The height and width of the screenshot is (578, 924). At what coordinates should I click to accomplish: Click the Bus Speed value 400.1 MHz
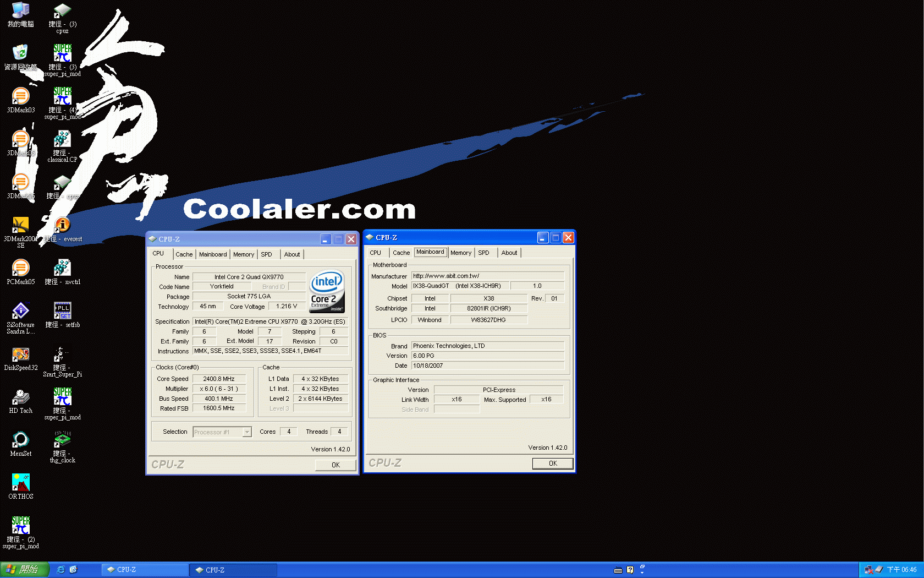pos(219,399)
